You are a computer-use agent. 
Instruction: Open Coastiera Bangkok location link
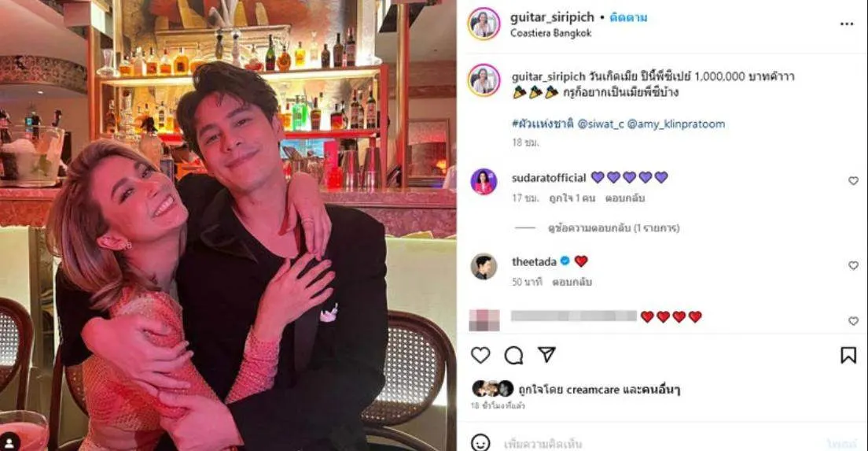click(551, 33)
